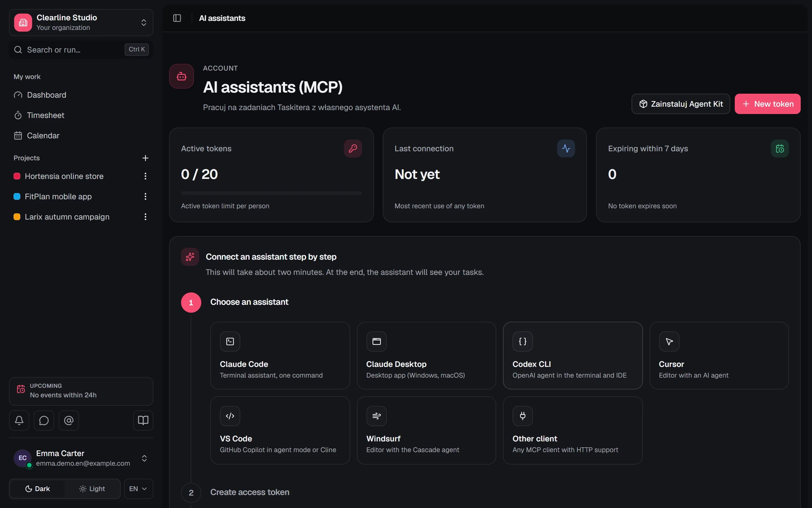Viewport: 812px width, 508px height.
Task: Click the Active tokens key icon
Action: pyautogui.click(x=353, y=148)
